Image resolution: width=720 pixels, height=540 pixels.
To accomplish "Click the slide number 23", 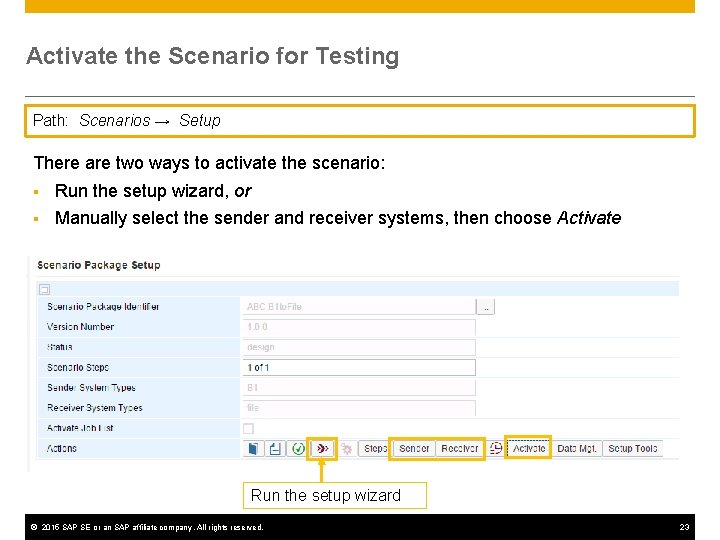I will click(x=684, y=527).
